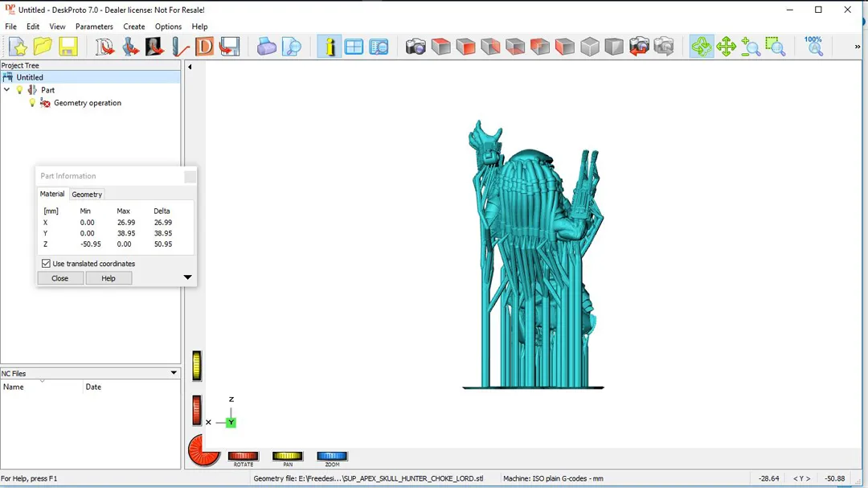The width and height of the screenshot is (868, 488).
Task: Open the Options menu
Action: click(x=168, y=27)
